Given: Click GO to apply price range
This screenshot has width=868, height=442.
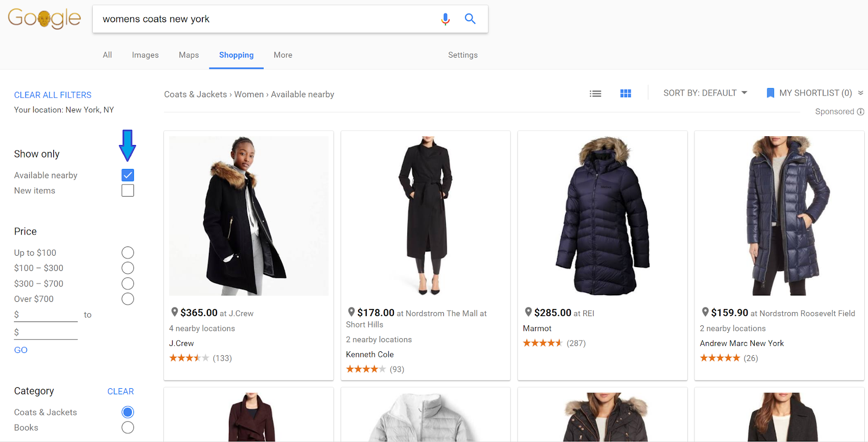Looking at the screenshot, I should tap(21, 350).
